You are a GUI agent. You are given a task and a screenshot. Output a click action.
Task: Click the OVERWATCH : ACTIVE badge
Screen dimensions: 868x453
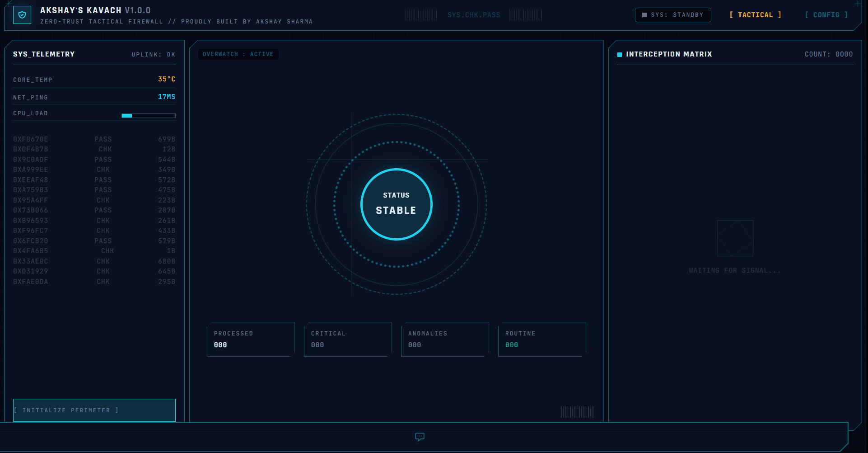point(238,54)
